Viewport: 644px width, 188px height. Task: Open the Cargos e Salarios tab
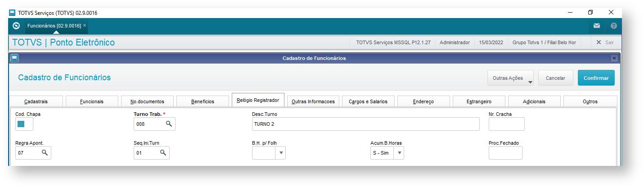point(368,101)
